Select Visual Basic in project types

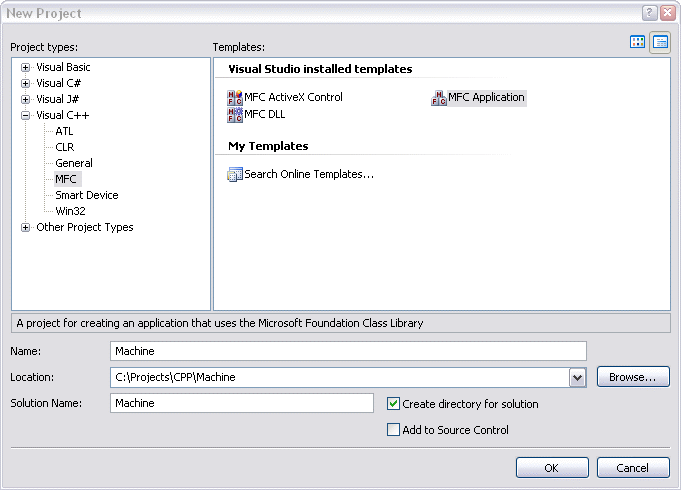[x=63, y=67]
